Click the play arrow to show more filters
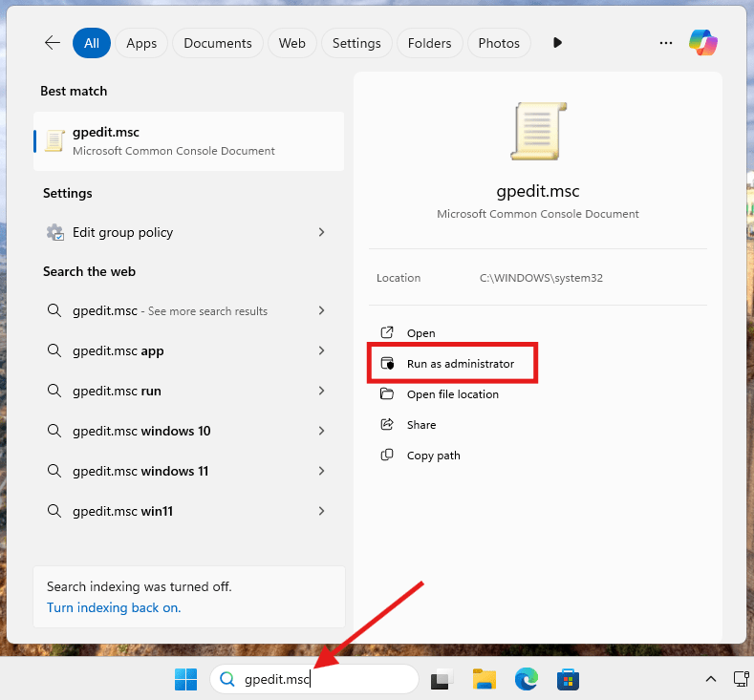The width and height of the screenshot is (754, 700). click(x=557, y=43)
